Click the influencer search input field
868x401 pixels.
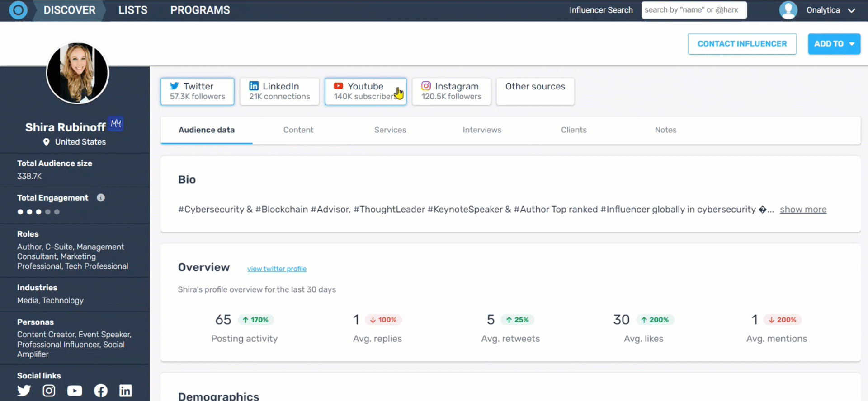[693, 10]
